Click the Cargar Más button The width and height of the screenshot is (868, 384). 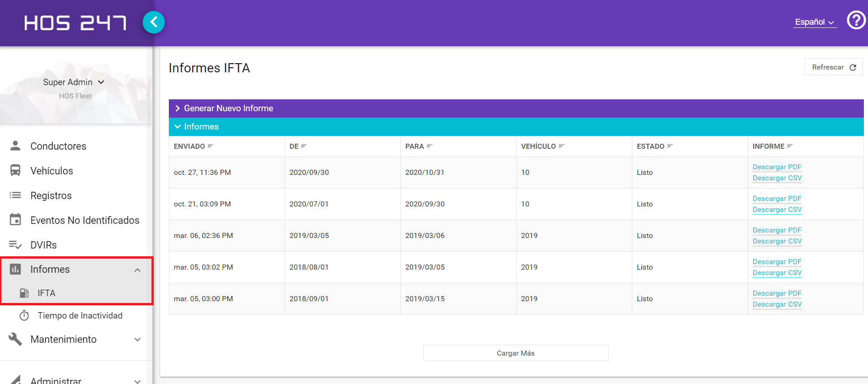point(516,353)
